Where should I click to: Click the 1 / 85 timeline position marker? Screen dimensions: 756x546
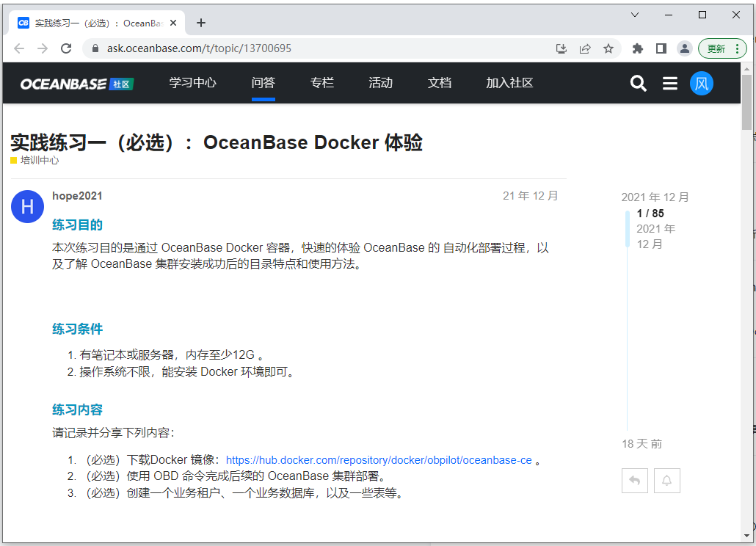pyautogui.click(x=650, y=213)
